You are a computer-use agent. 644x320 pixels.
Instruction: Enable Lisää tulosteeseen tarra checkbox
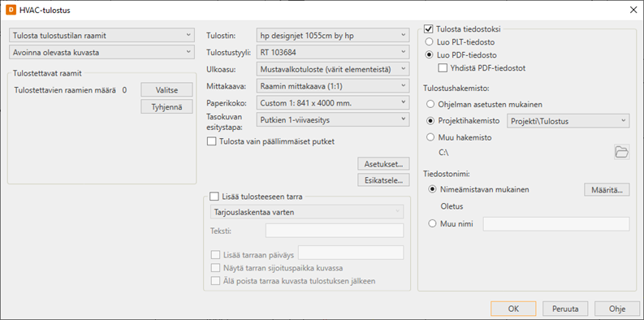click(213, 197)
